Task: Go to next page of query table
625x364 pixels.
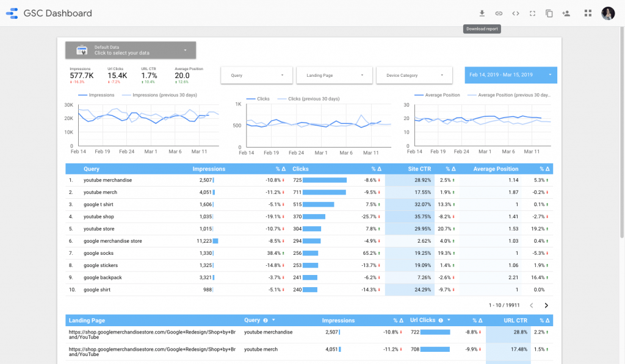Action: pos(546,305)
